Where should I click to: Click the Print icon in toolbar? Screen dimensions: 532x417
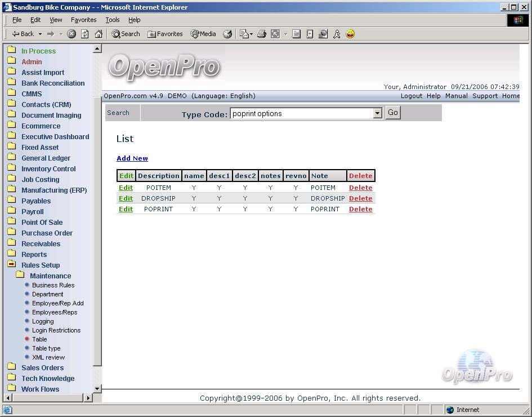point(262,34)
